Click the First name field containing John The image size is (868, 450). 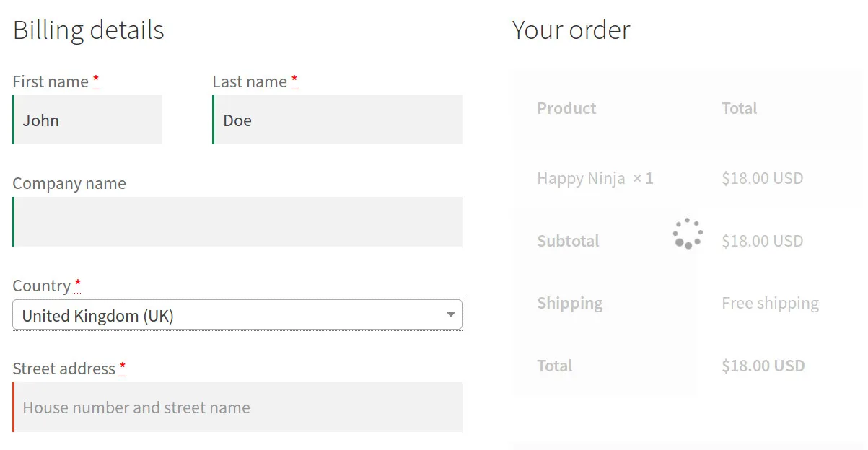[87, 120]
